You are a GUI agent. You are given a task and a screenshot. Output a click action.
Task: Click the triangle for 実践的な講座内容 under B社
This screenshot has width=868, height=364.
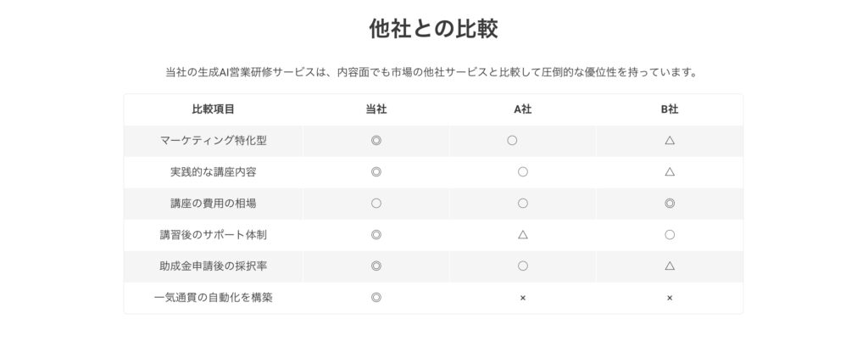670,171
